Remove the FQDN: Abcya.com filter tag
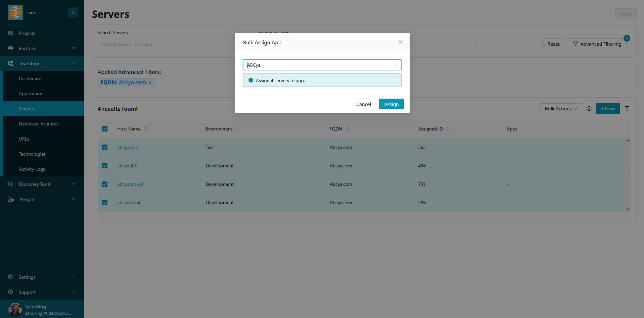Viewport: 644px width, 318px height. click(x=150, y=83)
